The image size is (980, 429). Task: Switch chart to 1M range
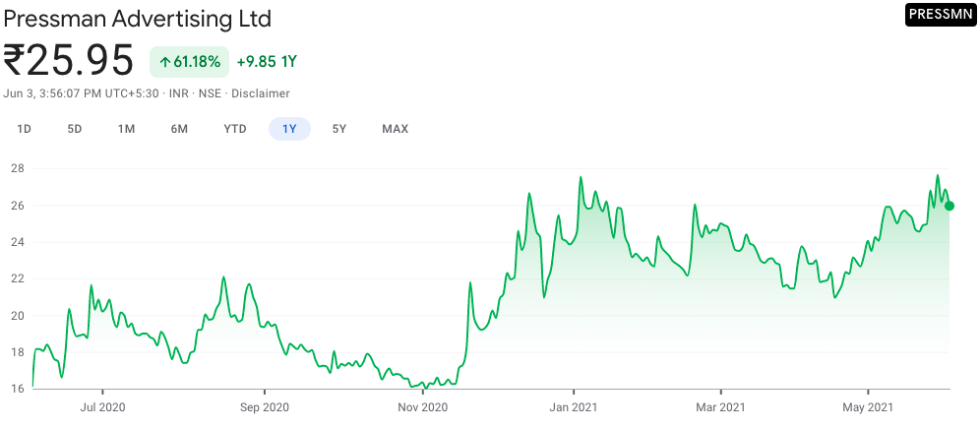(x=126, y=130)
